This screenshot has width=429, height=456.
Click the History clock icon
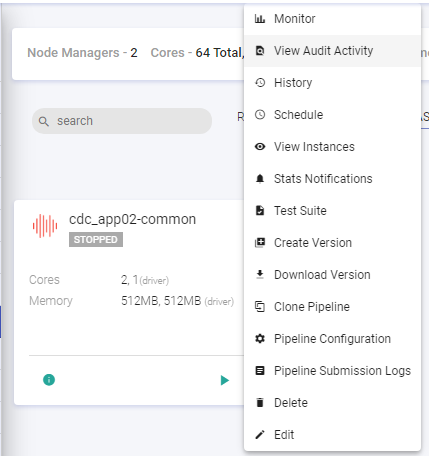click(x=260, y=82)
